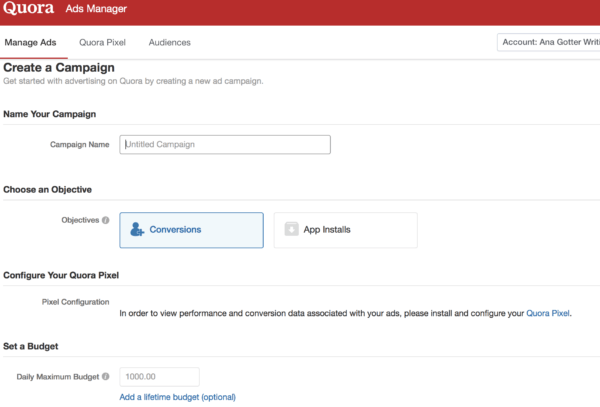The image size is (600, 407).
Task: Click the Ads Manager header title
Action: 96,9
